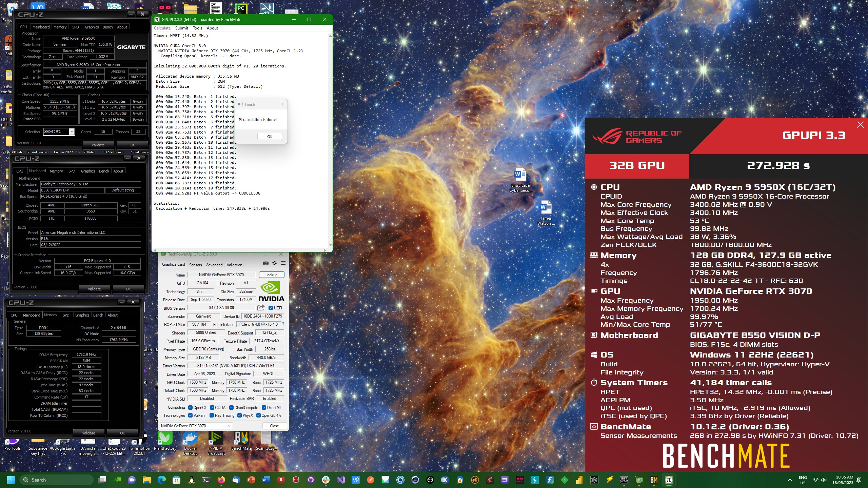Select the Bench tab in the top CPU-Z window

107,27
